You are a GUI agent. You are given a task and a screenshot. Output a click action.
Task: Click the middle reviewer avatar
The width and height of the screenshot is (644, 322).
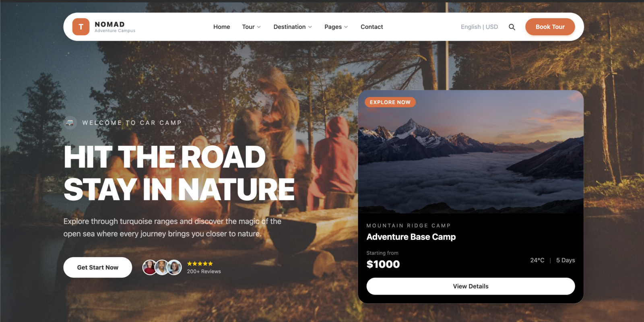pos(162,267)
